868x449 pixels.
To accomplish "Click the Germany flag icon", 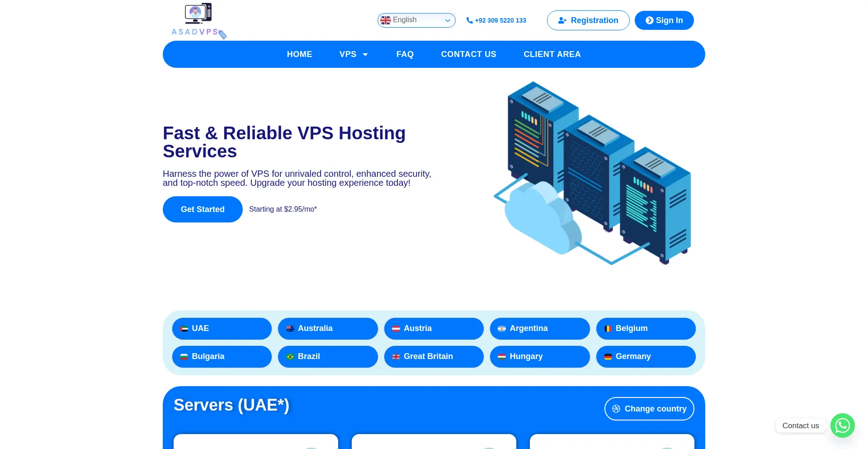I will (608, 357).
